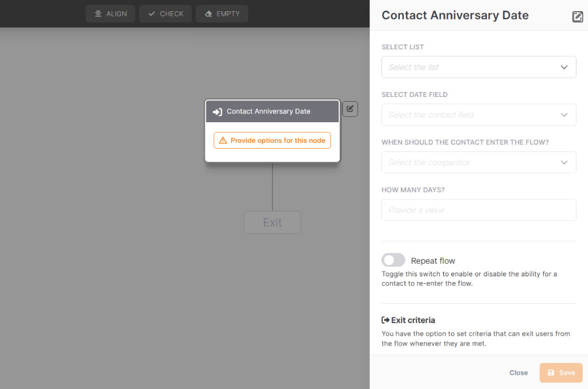Screen dimensions: 588x389
Task: Click the Close button
Action: [518, 373]
